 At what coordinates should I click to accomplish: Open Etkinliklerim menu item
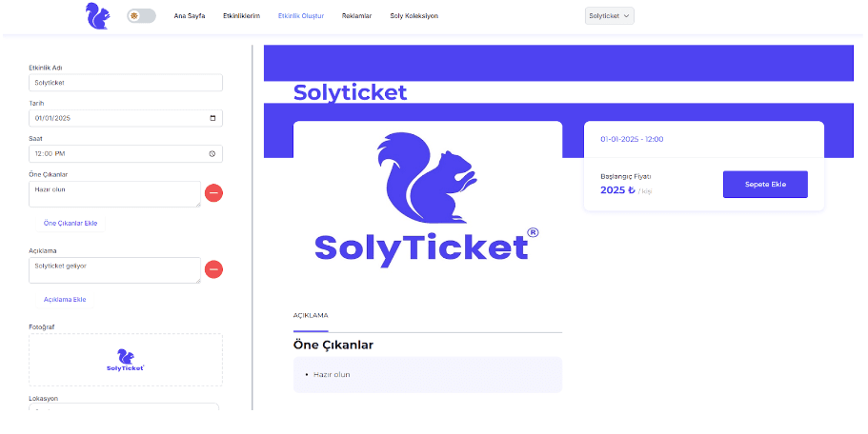(x=241, y=16)
